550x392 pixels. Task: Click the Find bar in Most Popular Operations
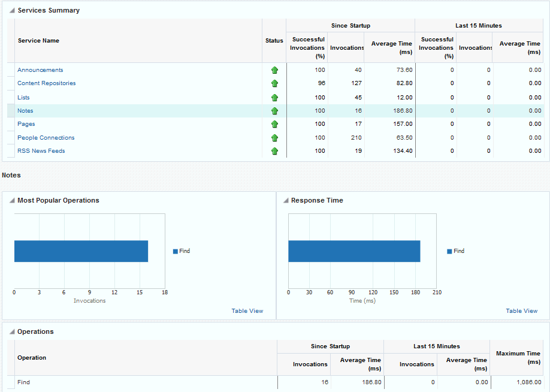tap(81, 251)
